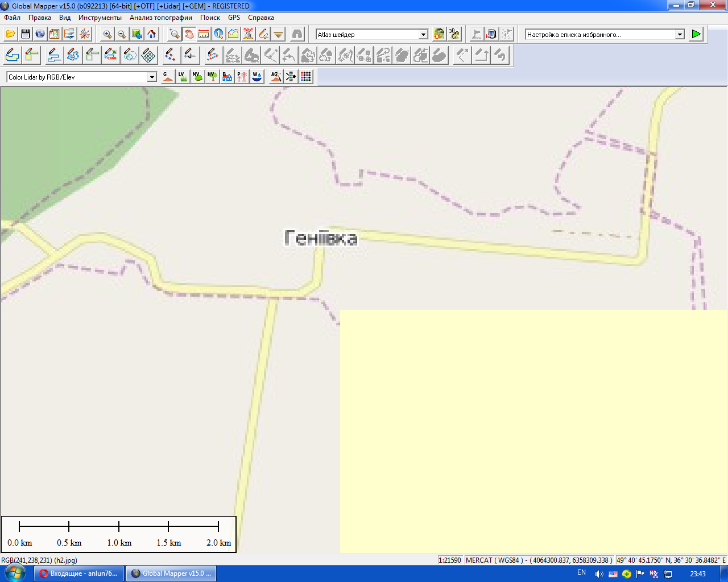Click the Home full view icon
Screen dimensions: 728x582
152,34
